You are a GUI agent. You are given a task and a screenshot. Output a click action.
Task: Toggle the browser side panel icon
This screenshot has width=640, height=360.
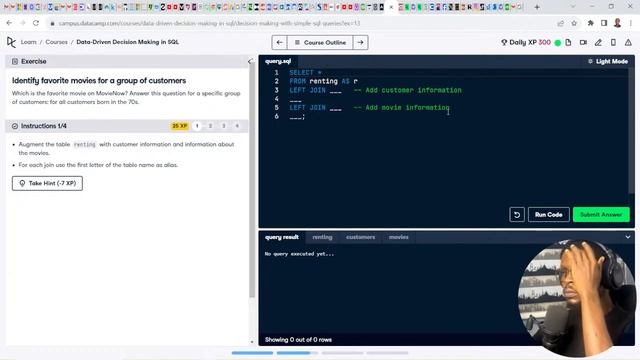[604, 23]
